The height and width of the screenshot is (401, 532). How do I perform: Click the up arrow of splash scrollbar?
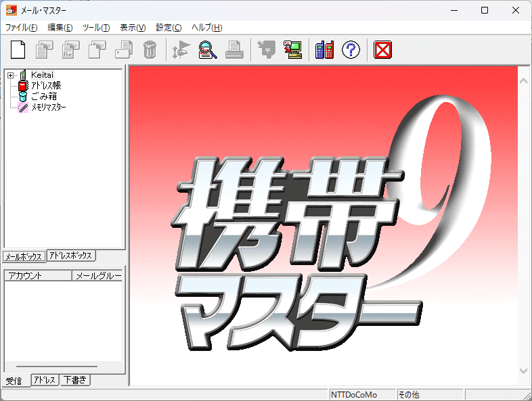[x=523, y=80]
